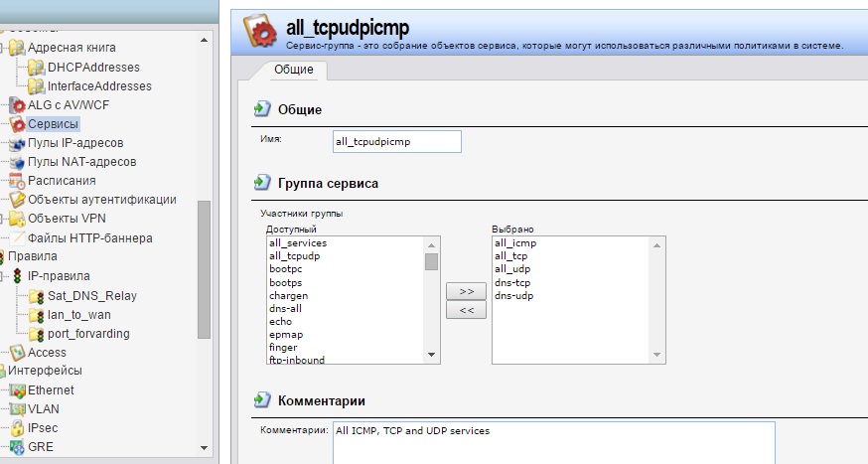The width and height of the screenshot is (868, 464).
Task: Click the Access icon in tree
Action: tap(17, 353)
